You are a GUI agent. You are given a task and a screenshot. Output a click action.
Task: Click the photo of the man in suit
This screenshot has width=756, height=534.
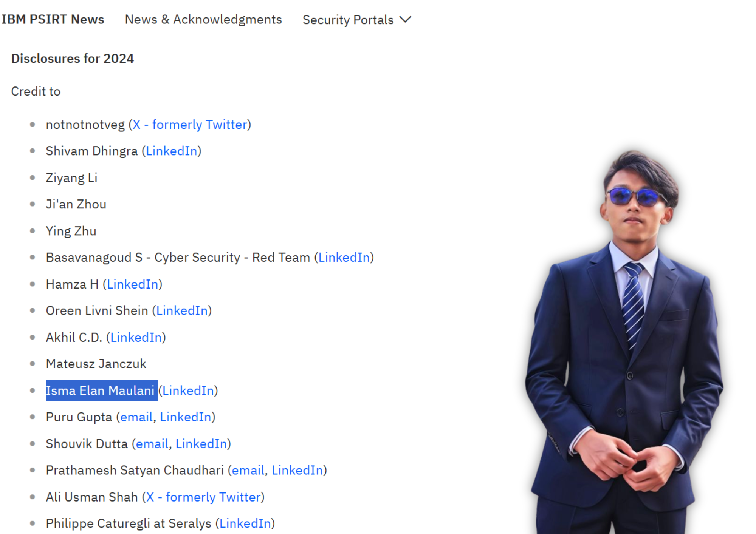click(x=624, y=342)
